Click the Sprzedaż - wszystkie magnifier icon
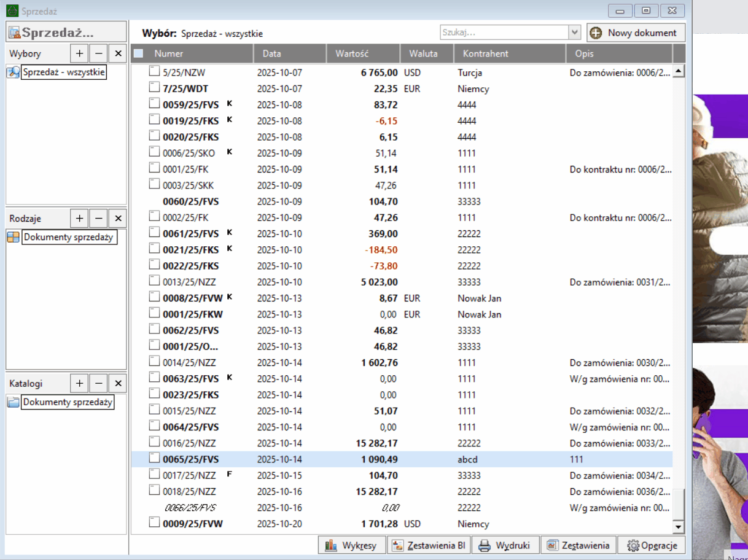748x560 pixels. coord(13,72)
